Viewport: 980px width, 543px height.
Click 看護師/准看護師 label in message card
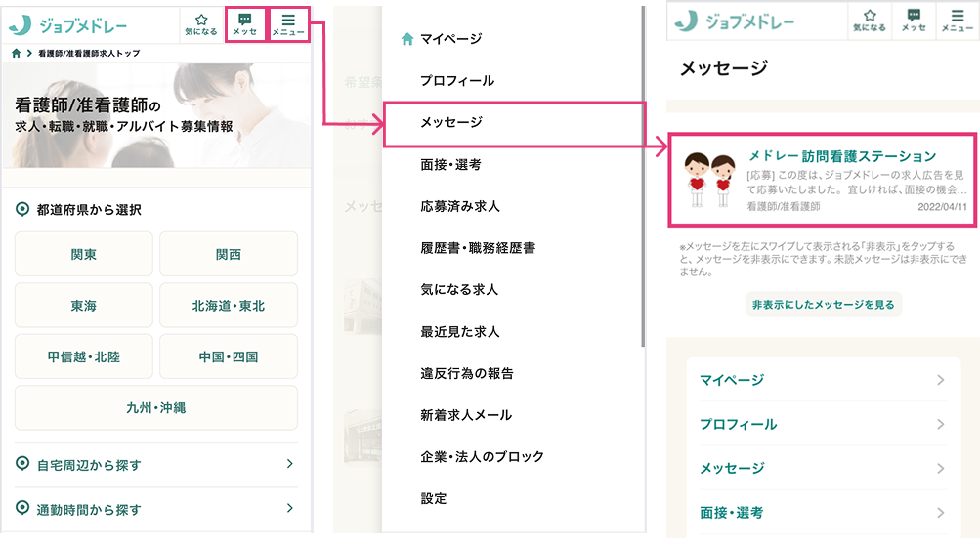tap(784, 206)
